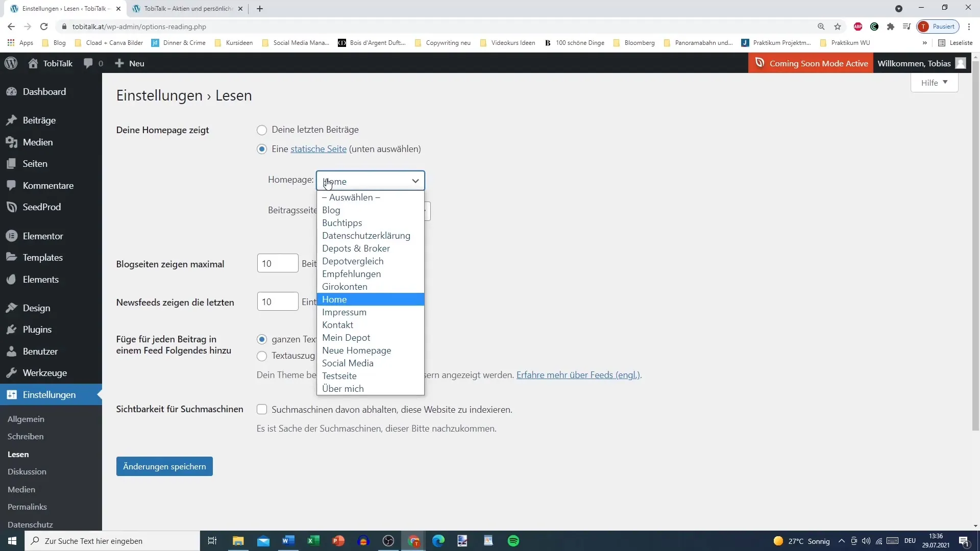Click the Plugins icon in sidebar
The height and width of the screenshot is (551, 980).
tap(11, 330)
